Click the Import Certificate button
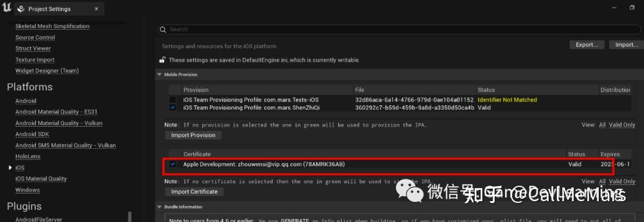 tap(194, 192)
